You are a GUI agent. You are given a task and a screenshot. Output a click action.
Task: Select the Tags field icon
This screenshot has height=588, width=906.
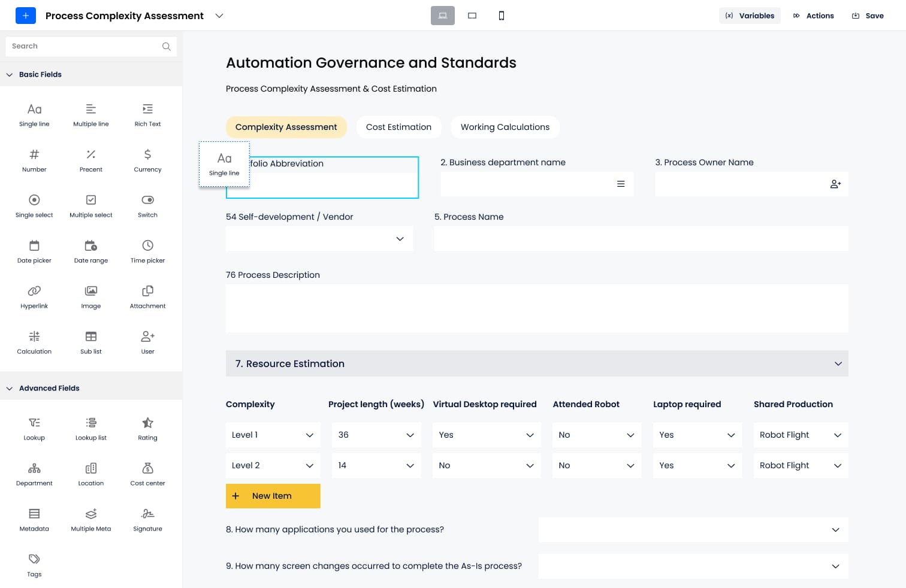(x=34, y=559)
